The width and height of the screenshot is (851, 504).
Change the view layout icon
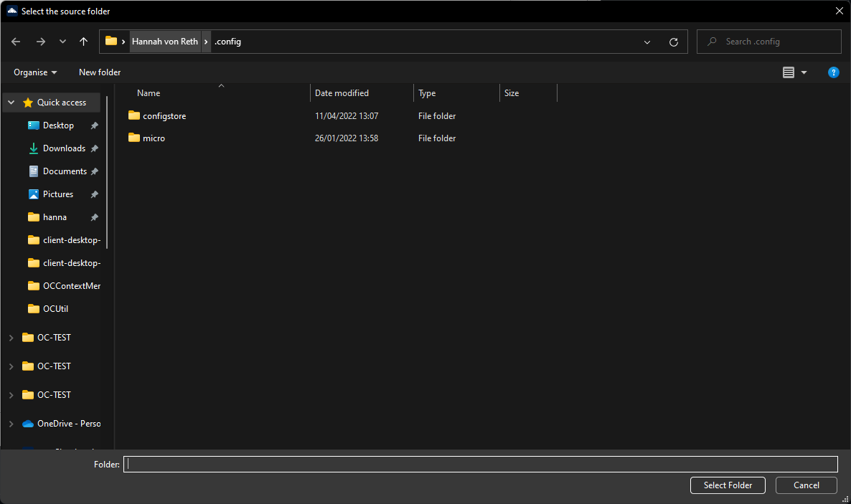click(x=789, y=72)
